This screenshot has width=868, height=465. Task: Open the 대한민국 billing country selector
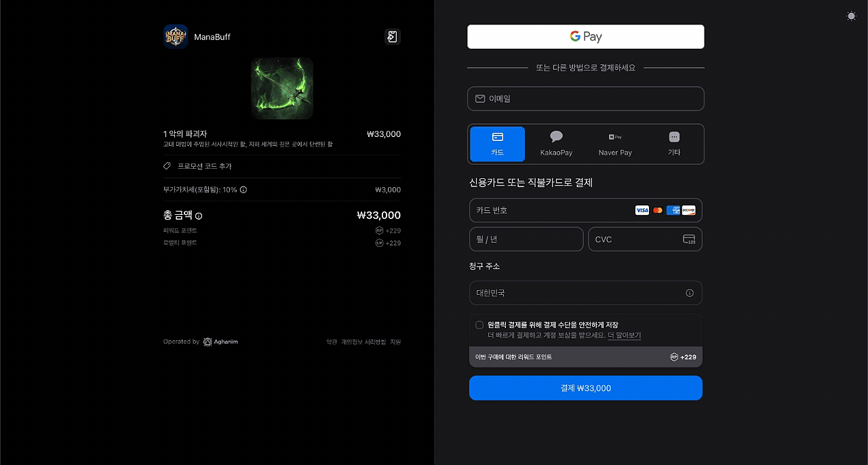pyautogui.click(x=576, y=293)
